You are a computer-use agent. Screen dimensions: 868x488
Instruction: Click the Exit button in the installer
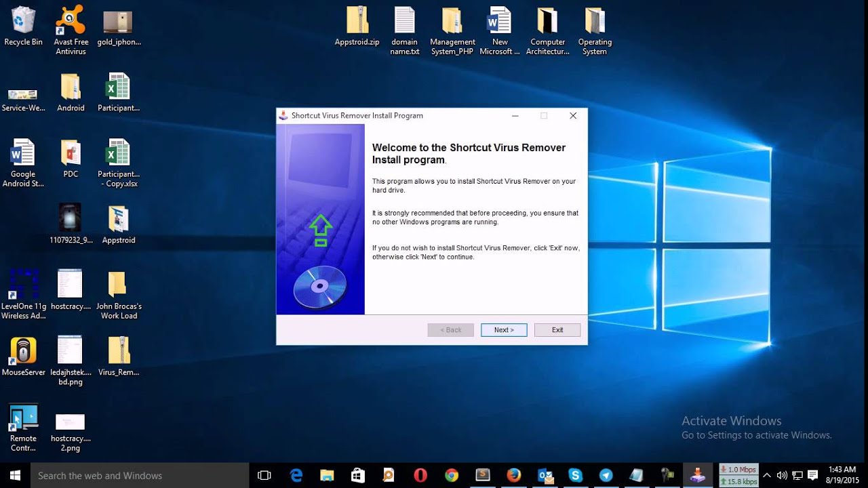coord(557,330)
